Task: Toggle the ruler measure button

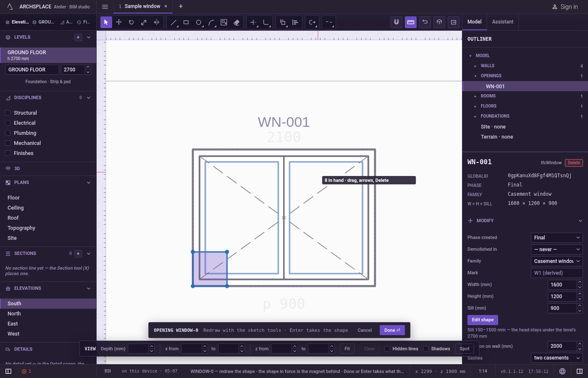Action: (411, 22)
